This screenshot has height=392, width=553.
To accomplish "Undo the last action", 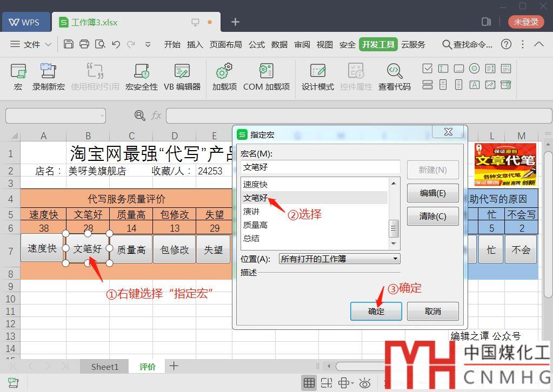I will pyautogui.click(x=116, y=44).
